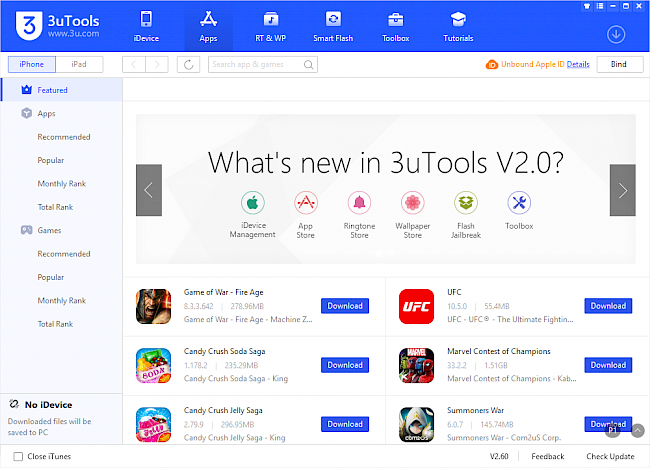Click the App Store banner icon
Viewport: 650px width, 468px height.
(x=306, y=203)
